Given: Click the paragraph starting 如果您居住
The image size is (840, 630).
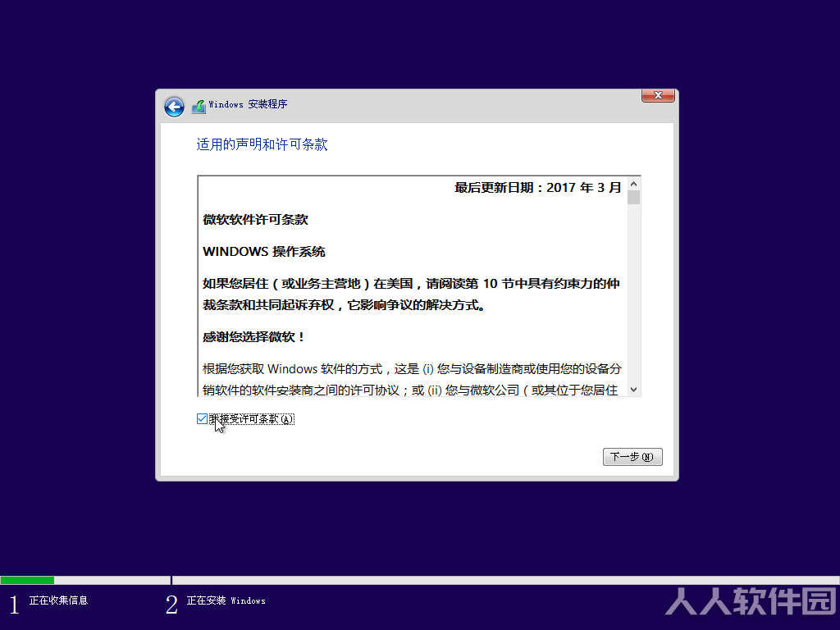Looking at the screenshot, I should pyautogui.click(x=411, y=294).
